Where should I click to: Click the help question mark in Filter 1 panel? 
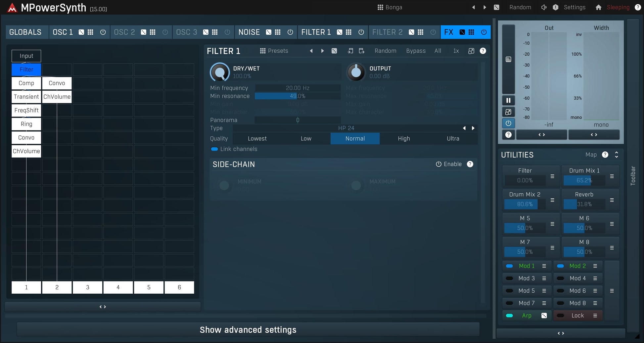pyautogui.click(x=483, y=51)
